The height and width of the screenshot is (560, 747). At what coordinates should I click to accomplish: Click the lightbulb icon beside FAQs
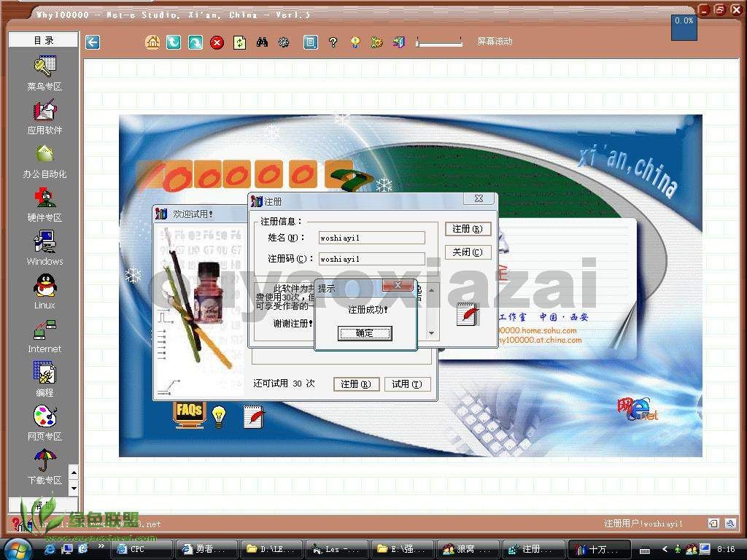pos(219,416)
